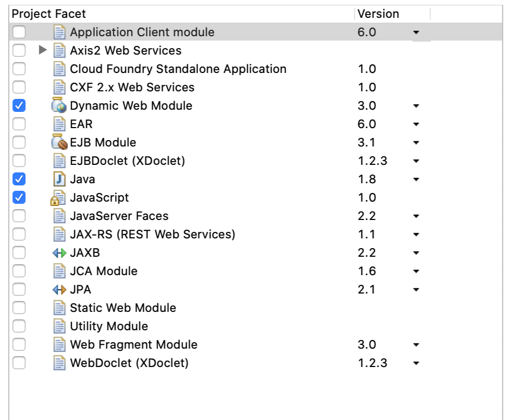Click the Static Web Module icon

pyautogui.click(x=59, y=308)
